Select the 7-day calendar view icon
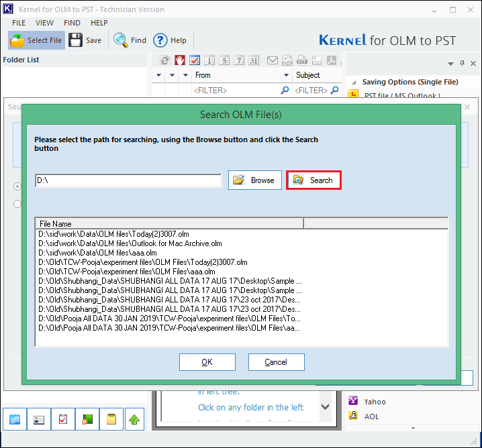The width and height of the screenshot is (482, 448). tap(239, 60)
